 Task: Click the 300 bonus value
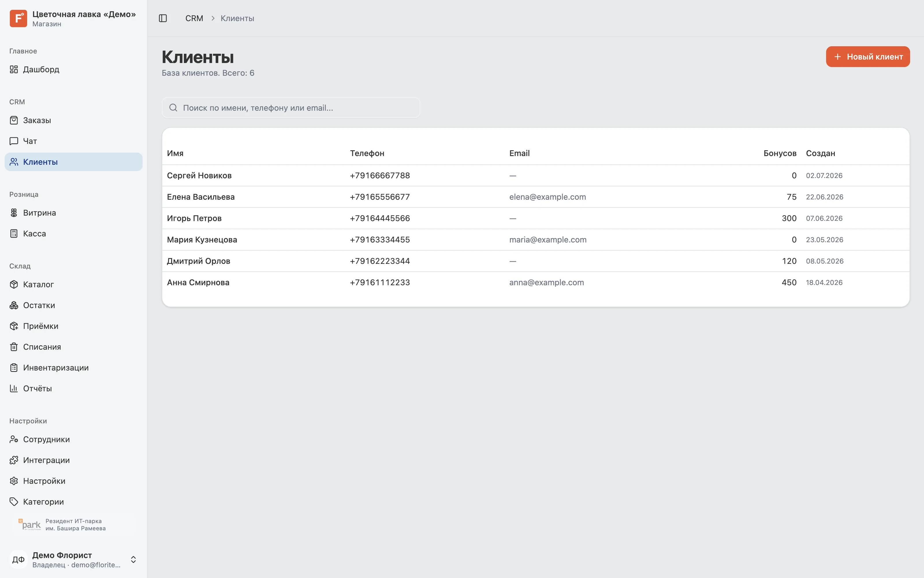point(789,218)
